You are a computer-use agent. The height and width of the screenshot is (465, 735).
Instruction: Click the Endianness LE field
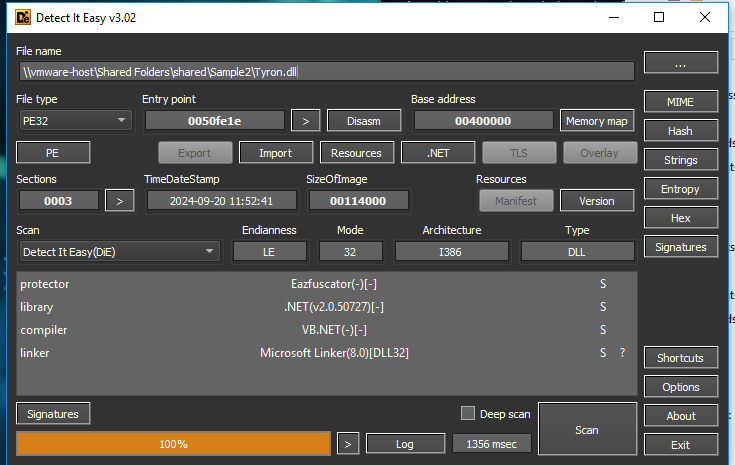click(270, 252)
